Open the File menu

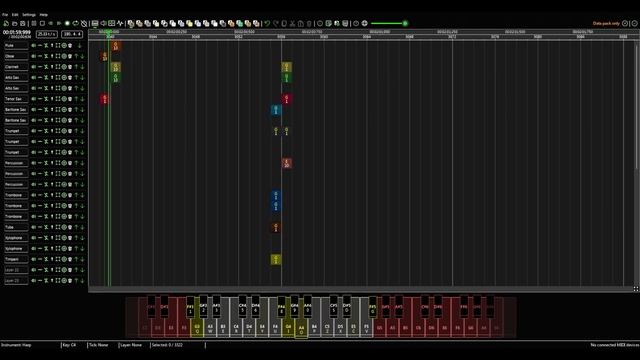(x=5, y=15)
